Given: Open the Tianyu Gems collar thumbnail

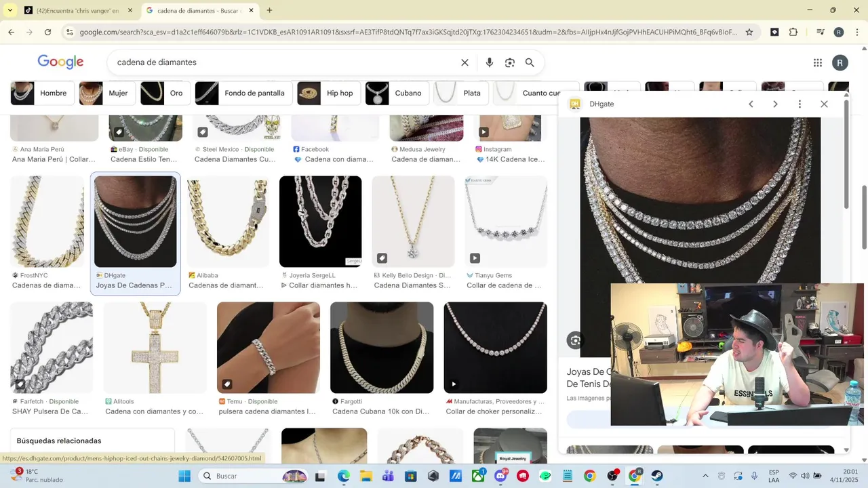Looking at the screenshot, I should (x=506, y=222).
